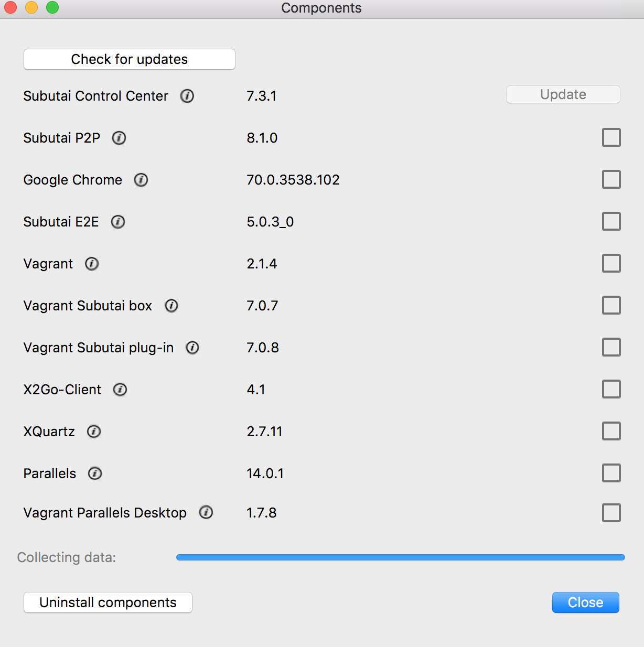Screen dimensions: 644x647
Task: Click the Vagrant info icon
Action: [91, 264]
